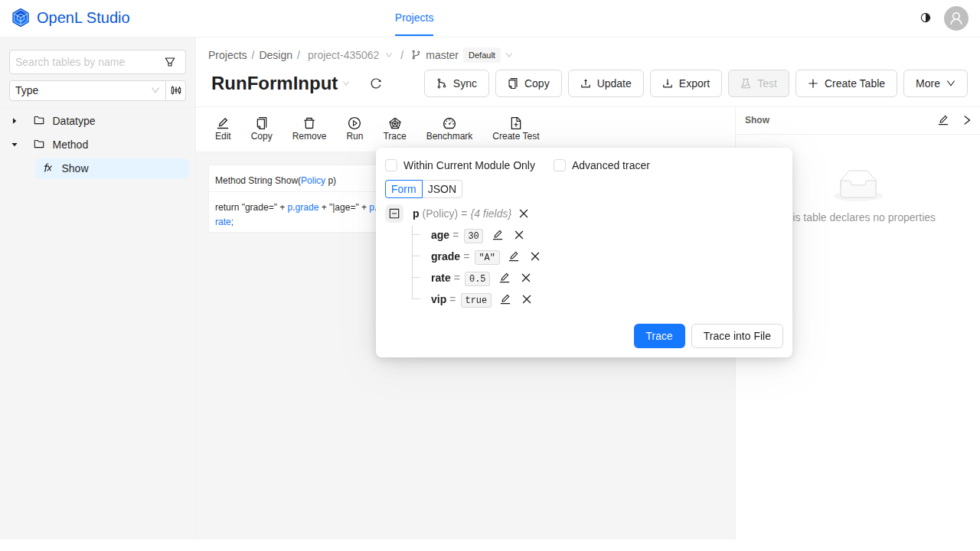Open advanced filter settings icon beside Type
Viewport: 980px width, 551px height.
click(176, 90)
